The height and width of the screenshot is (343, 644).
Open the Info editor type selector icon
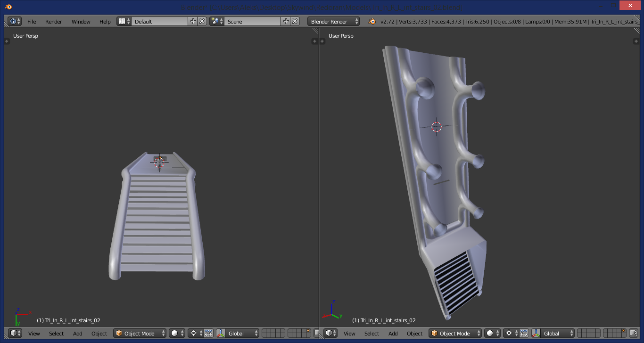coord(15,22)
